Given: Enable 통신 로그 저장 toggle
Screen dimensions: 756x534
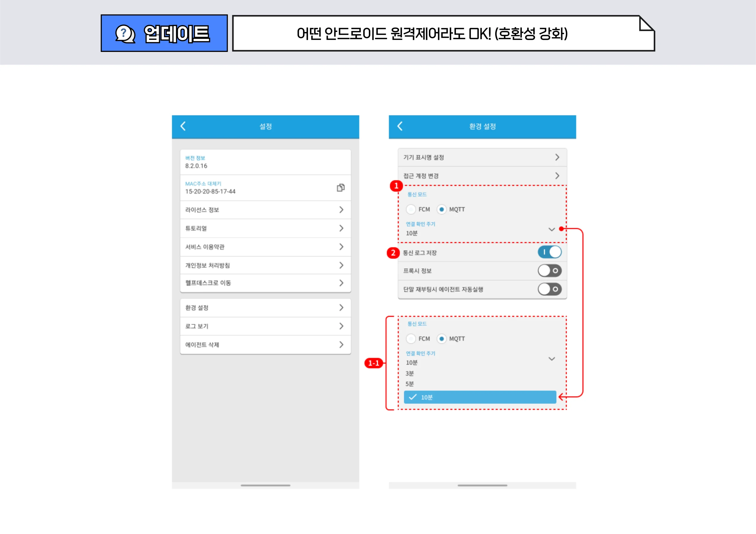Looking at the screenshot, I should click(x=549, y=252).
